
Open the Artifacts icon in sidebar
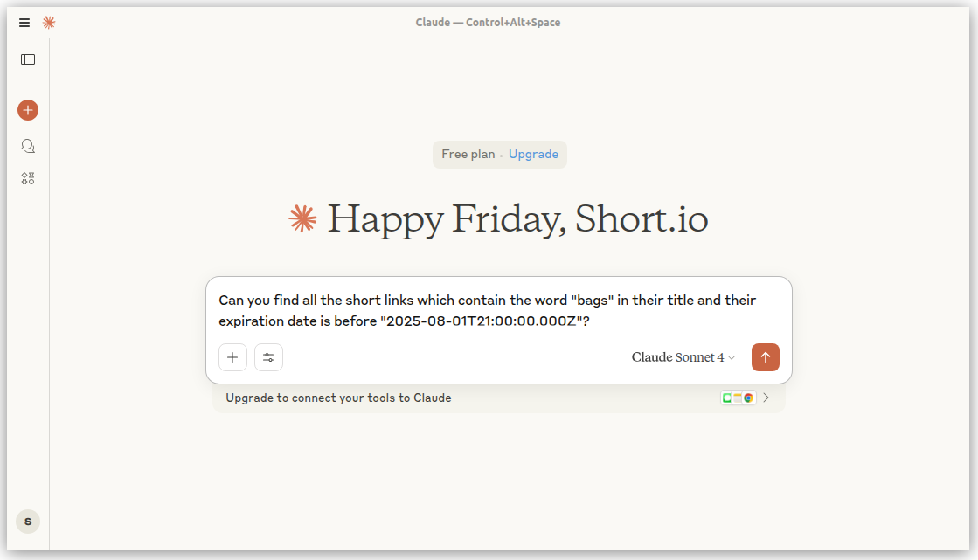point(28,178)
